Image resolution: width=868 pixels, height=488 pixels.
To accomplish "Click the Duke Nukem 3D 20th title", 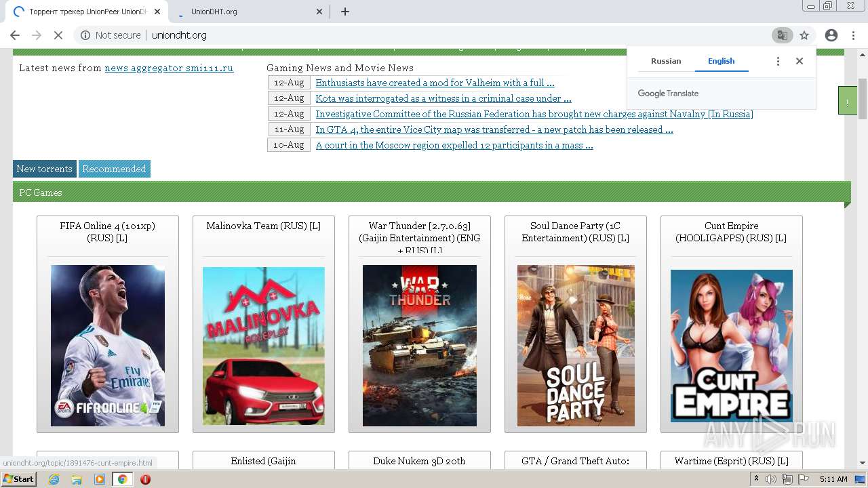I will 419,461.
